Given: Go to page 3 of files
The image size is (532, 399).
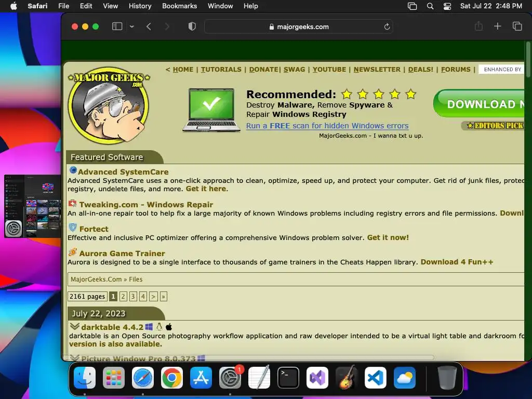Looking at the screenshot, I should [x=133, y=297].
